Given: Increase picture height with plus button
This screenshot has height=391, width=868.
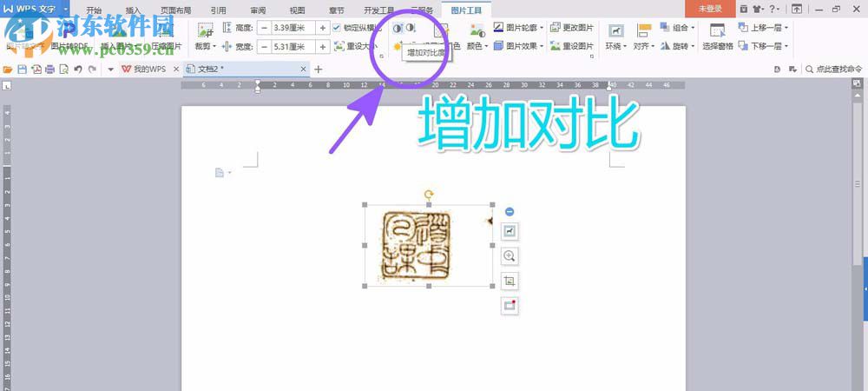Looking at the screenshot, I should [x=323, y=28].
